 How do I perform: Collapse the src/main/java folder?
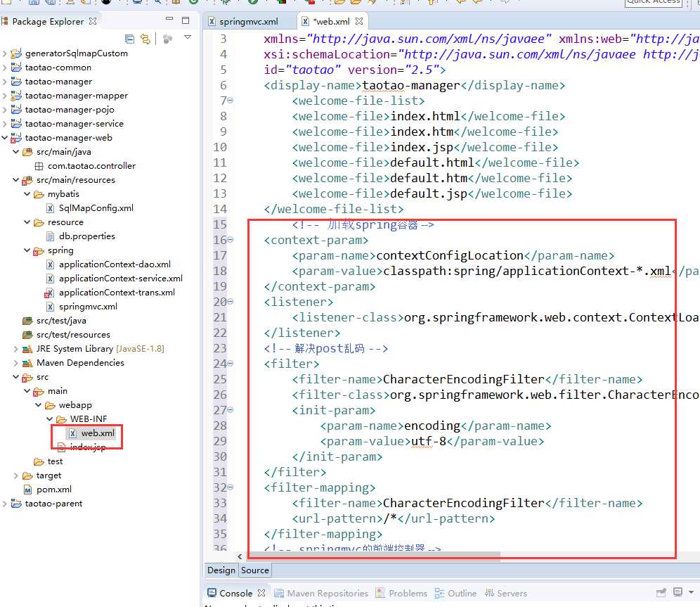click(15, 152)
